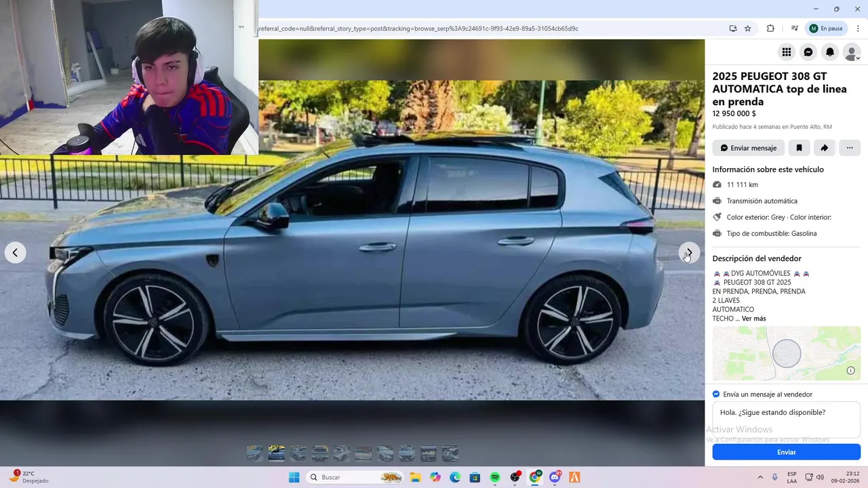Image resolution: width=868 pixels, height=488 pixels.
Task: Save the listing with the bookmark icon
Action: [799, 148]
